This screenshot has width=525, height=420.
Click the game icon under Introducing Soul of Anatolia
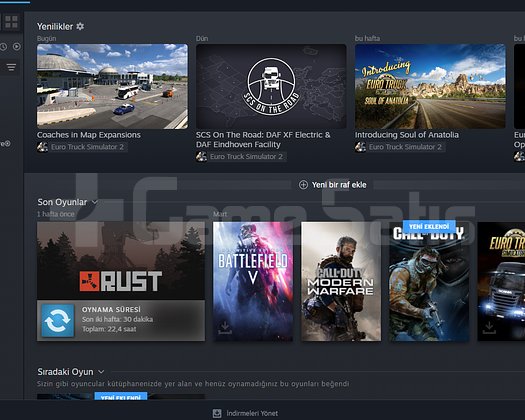coord(360,147)
